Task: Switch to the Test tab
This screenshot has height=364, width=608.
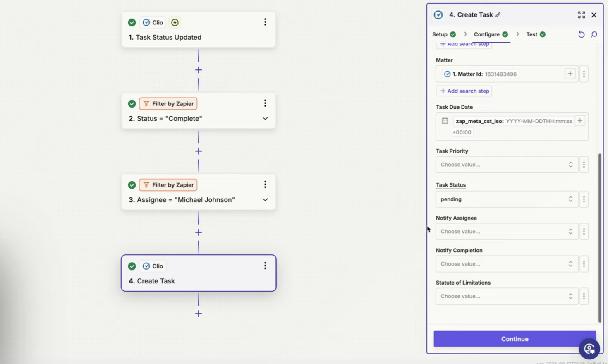Action: pyautogui.click(x=532, y=34)
